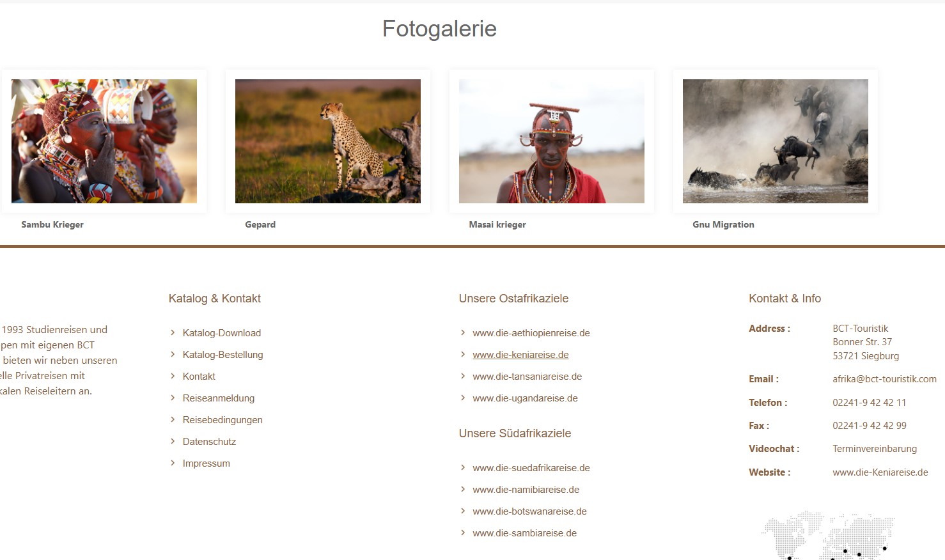Open the Reisebedingungen link
The image size is (945, 560).
tap(223, 420)
